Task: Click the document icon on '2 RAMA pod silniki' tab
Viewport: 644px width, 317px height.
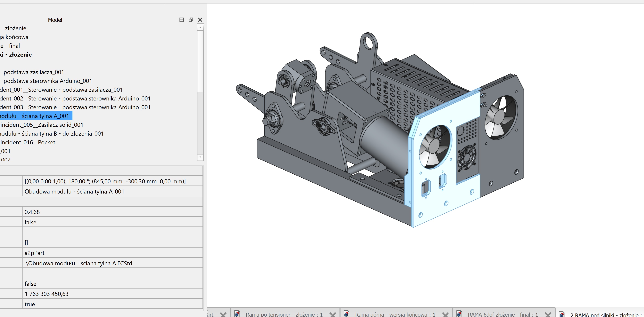Action: 562,314
